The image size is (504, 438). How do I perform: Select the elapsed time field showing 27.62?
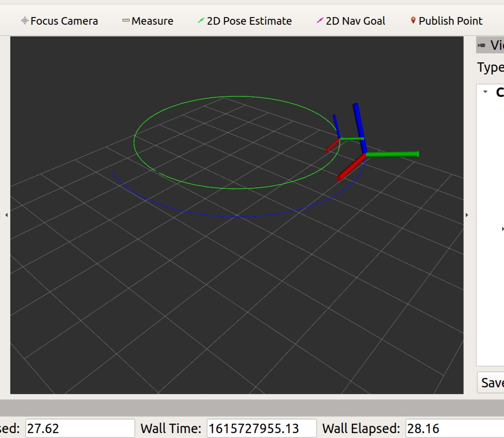click(x=80, y=428)
